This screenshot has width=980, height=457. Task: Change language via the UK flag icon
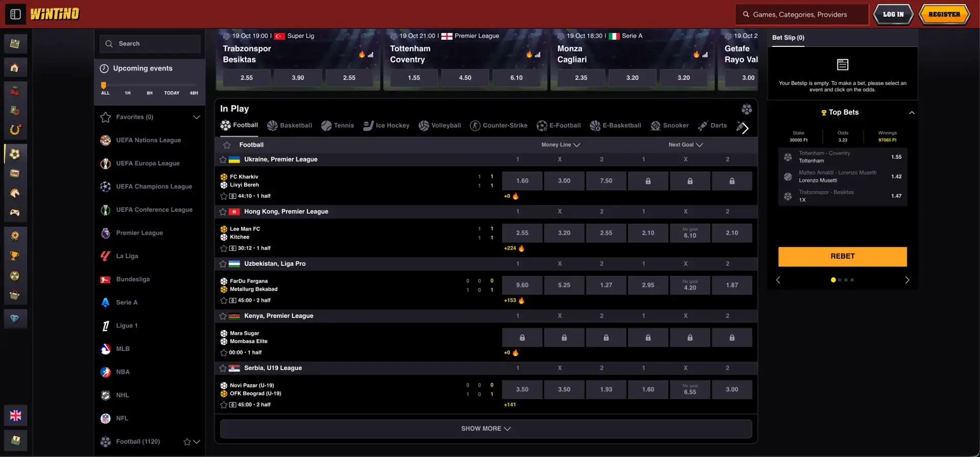tap(15, 416)
